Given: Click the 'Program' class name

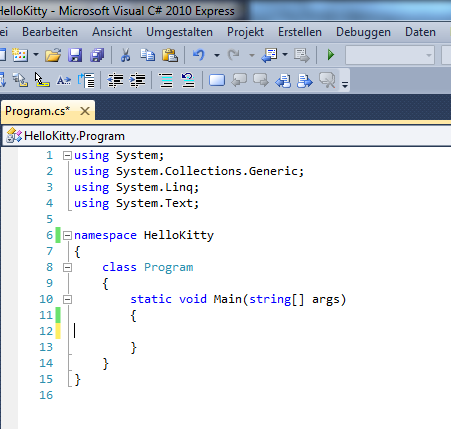Looking at the screenshot, I should (169, 267).
